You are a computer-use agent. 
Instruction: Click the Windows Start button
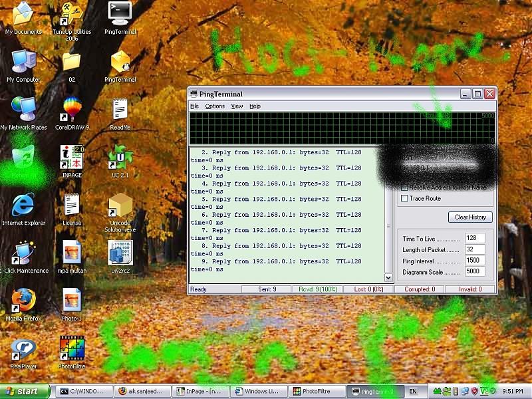tap(25, 391)
